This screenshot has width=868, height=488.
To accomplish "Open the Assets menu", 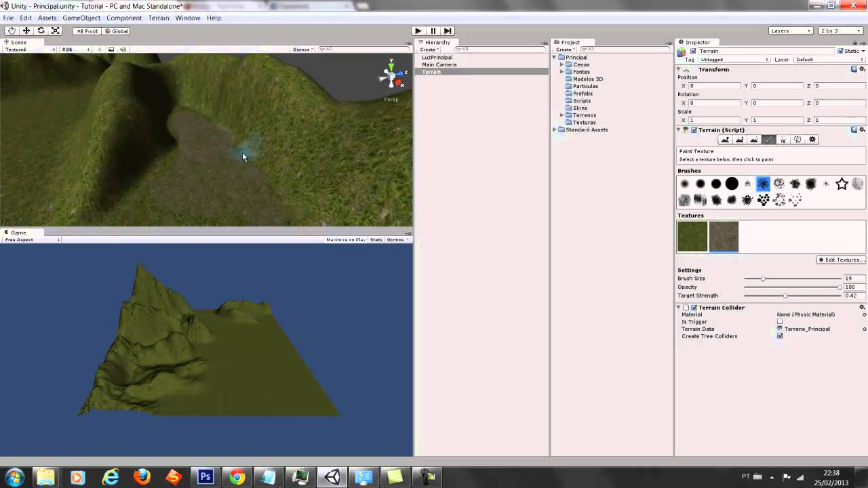I will coord(47,18).
